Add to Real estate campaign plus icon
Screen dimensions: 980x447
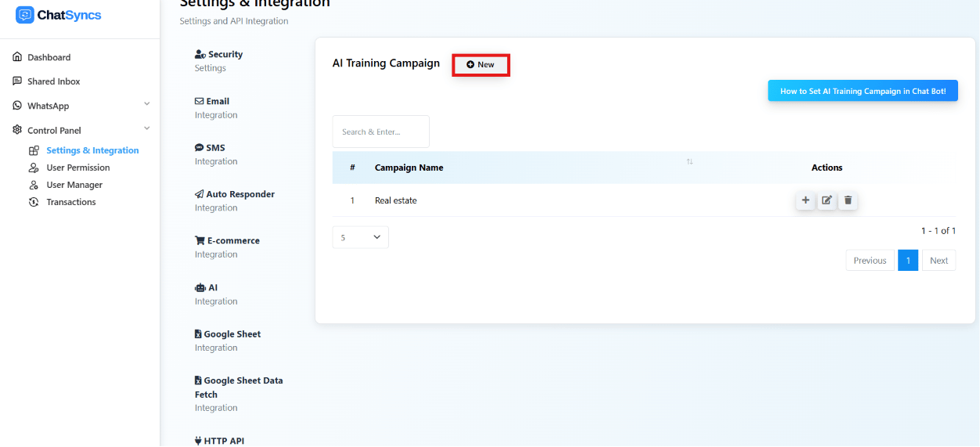click(805, 200)
